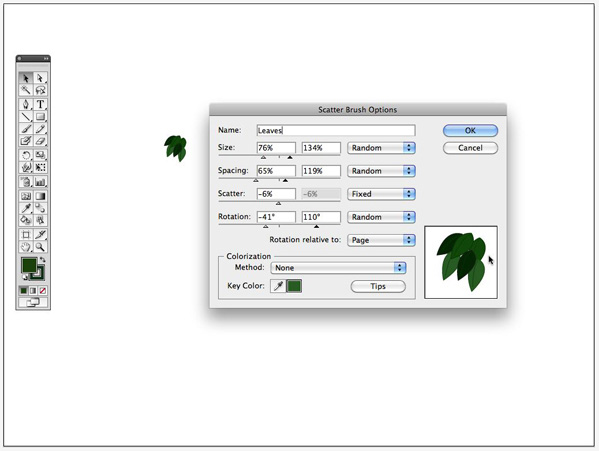This screenshot has width=599, height=451.
Task: Pick the Pen tool
Action: coord(26,104)
